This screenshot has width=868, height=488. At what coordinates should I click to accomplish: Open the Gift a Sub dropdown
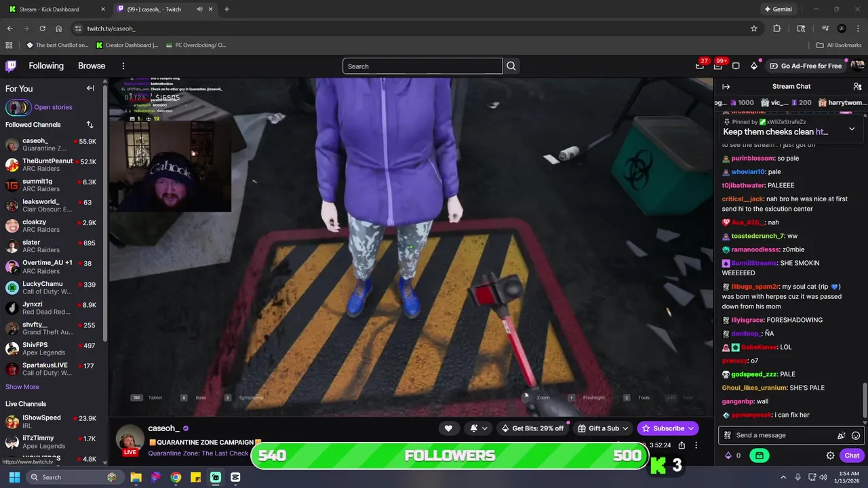coord(603,428)
